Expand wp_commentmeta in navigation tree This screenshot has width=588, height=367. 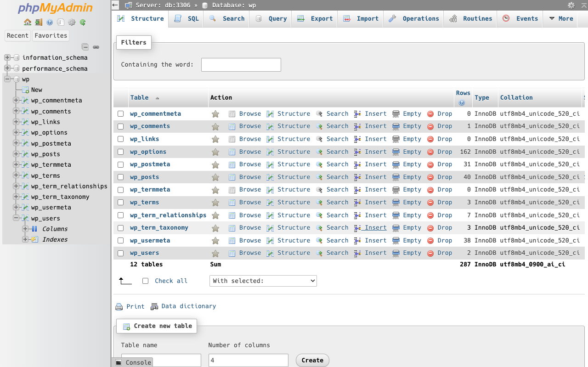pyautogui.click(x=16, y=100)
